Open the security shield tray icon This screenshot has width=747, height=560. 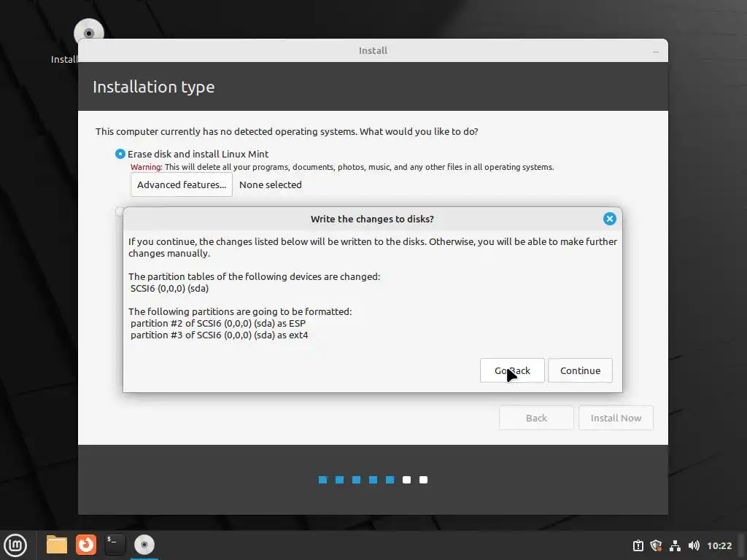pyautogui.click(x=656, y=545)
